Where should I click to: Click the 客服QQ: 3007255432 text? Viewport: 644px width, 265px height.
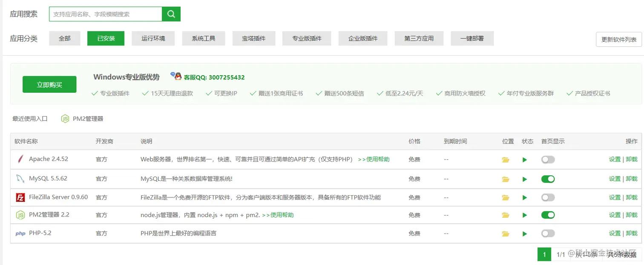214,77
